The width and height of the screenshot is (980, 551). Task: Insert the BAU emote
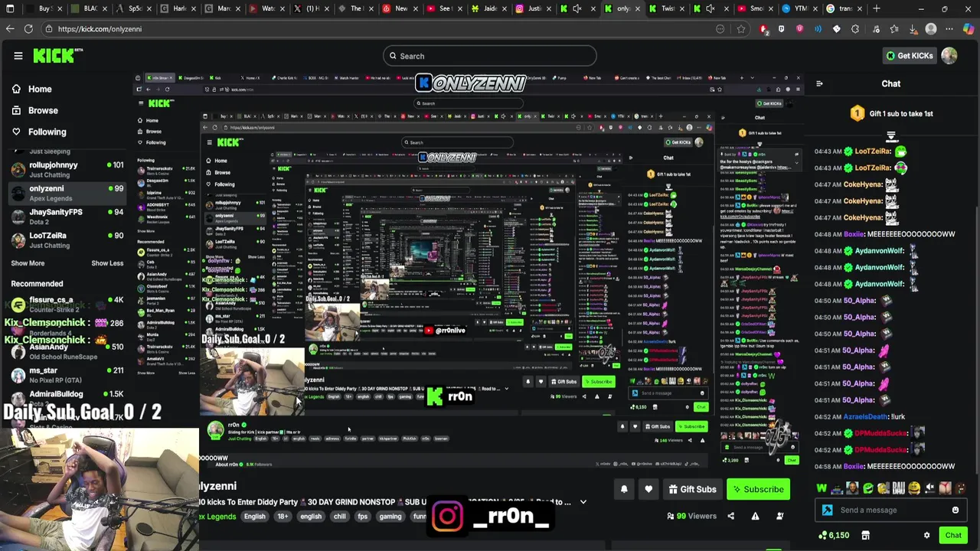point(899,488)
